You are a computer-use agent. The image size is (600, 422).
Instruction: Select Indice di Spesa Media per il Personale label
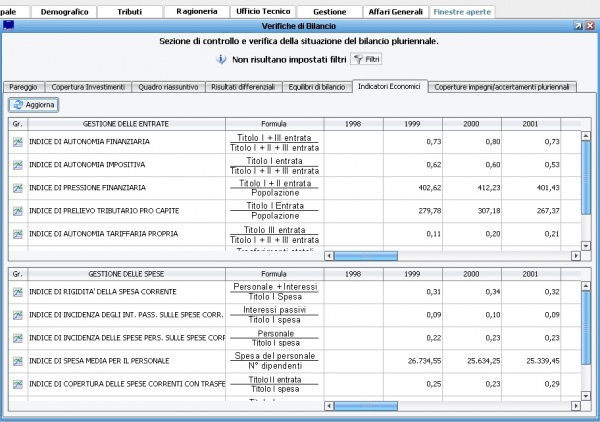point(99,361)
